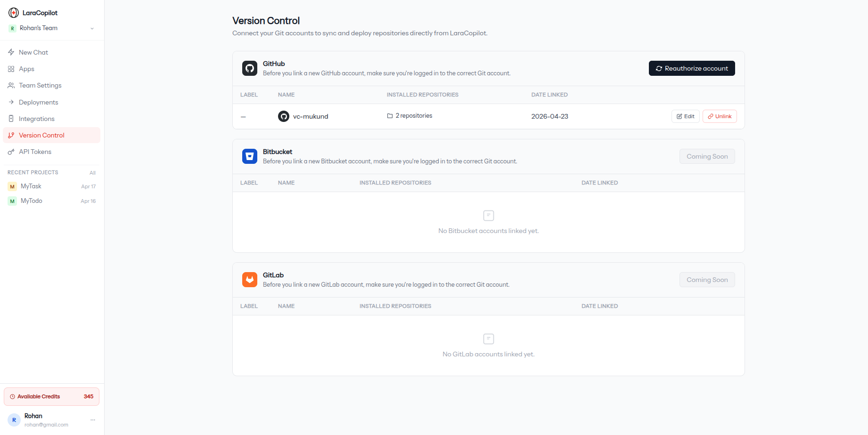Select the Apps icon in sidebar
Viewport: 868px width, 435px height.
(x=11, y=69)
